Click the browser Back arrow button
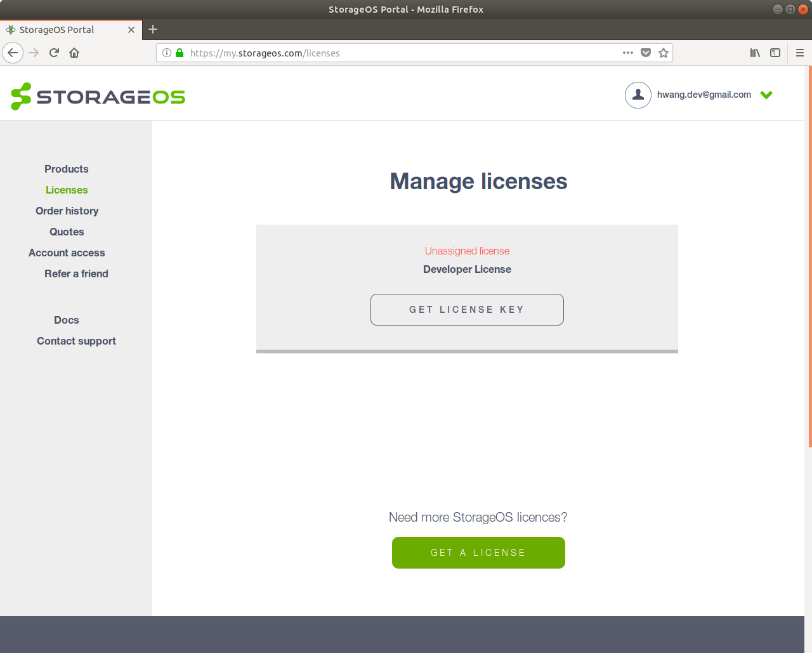Image resolution: width=812 pixels, height=653 pixels. click(13, 53)
